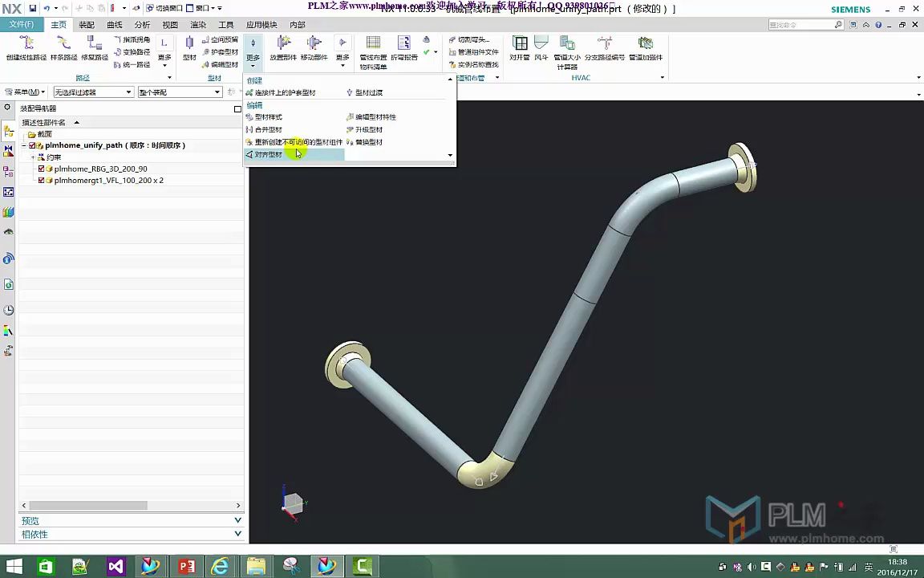
Task: Click the 修复路径 repair path icon
Action: tap(95, 43)
